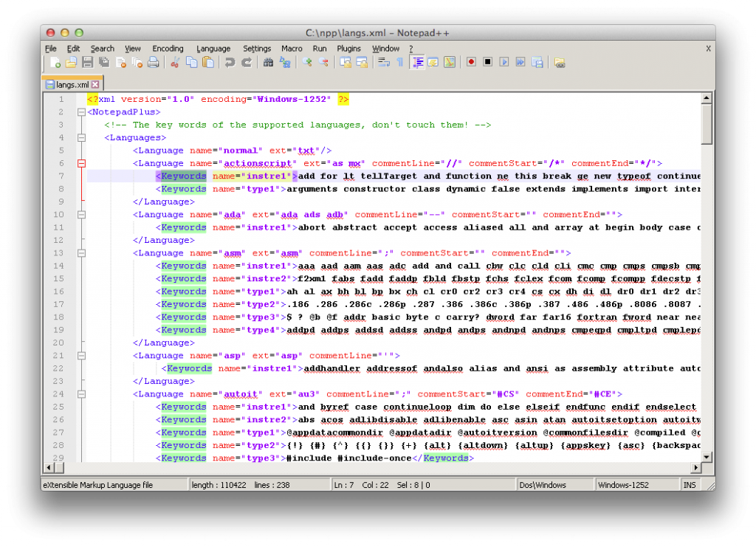This screenshot has width=756, height=547.
Task: Click the INS mode in status bar
Action: tap(690, 485)
